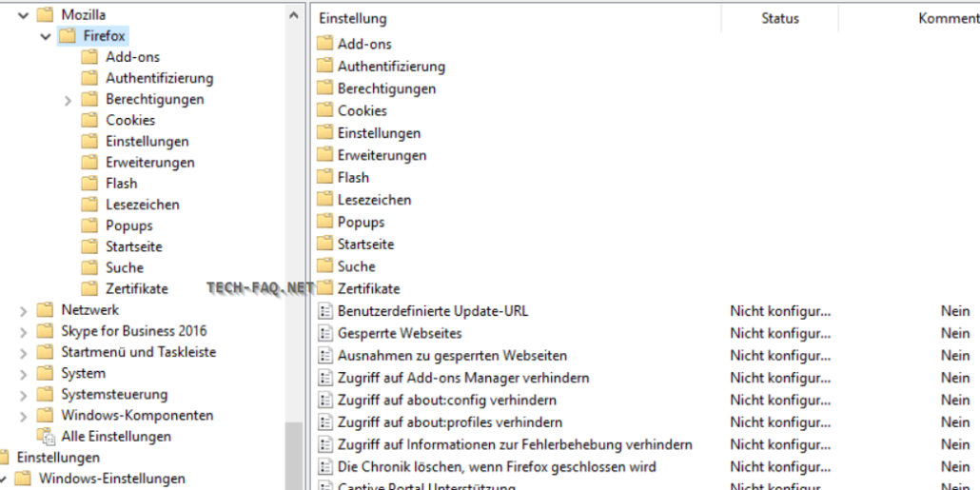Click the Add-ons folder icon in list
The height and width of the screenshot is (490, 980).
tap(325, 44)
